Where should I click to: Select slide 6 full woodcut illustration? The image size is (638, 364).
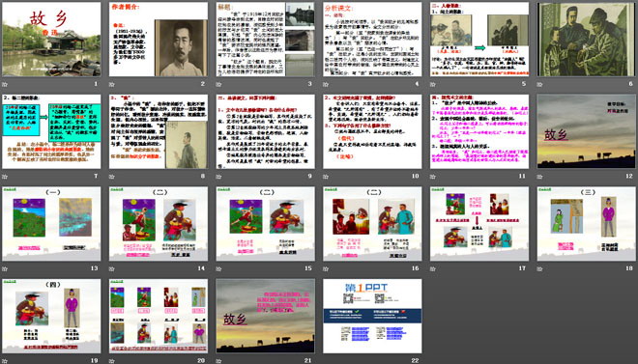(587, 40)
